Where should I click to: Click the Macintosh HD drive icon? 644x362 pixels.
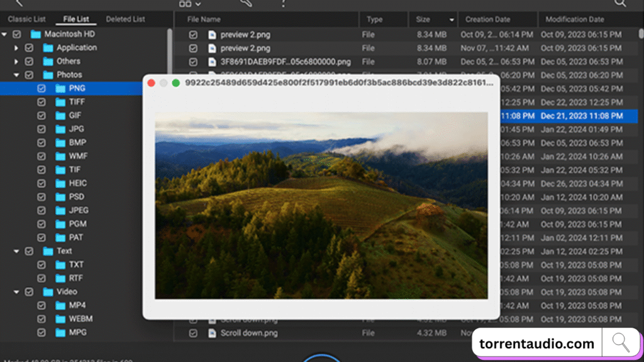35,34
